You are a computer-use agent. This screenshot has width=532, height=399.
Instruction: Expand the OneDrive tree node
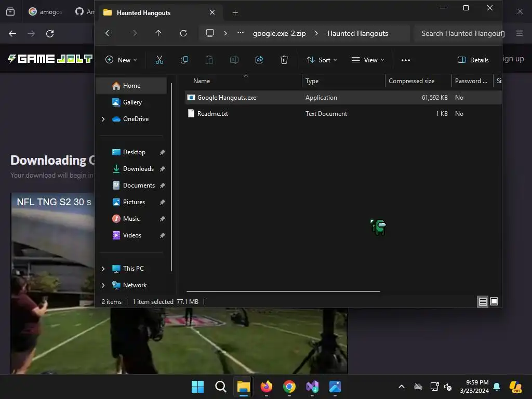point(103,119)
